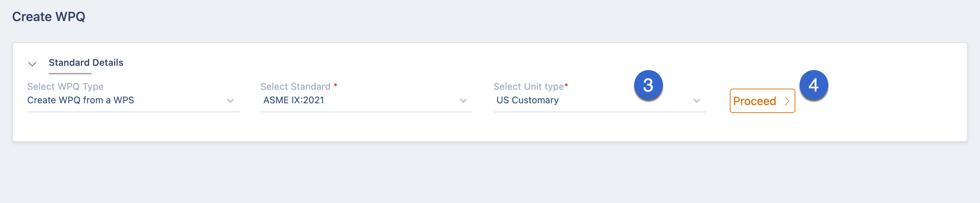Image resolution: width=980 pixels, height=203 pixels.
Task: Click the Select WPQ Type label
Action: (x=66, y=87)
